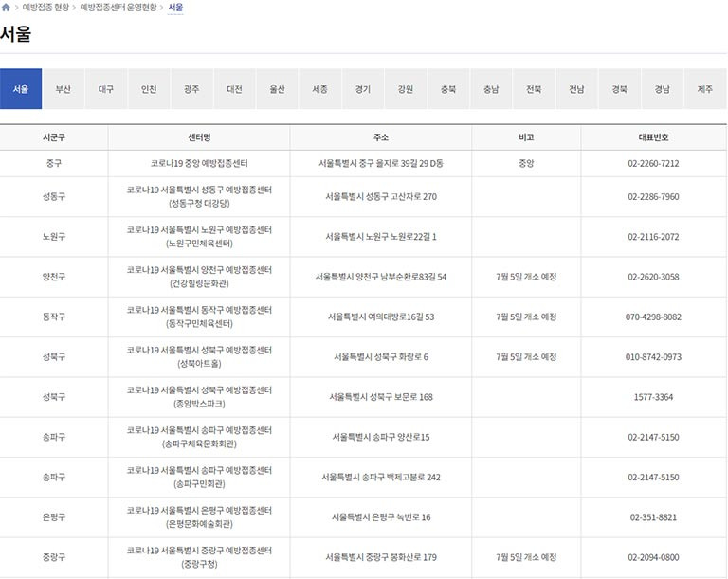The image size is (728, 579).
Task: Click phone number 010-8742-0973
Action: click(653, 357)
